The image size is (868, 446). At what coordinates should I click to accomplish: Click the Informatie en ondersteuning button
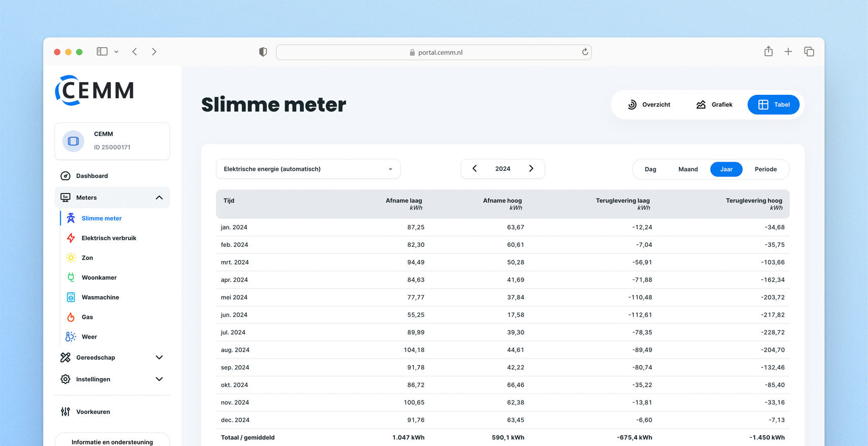112,441
